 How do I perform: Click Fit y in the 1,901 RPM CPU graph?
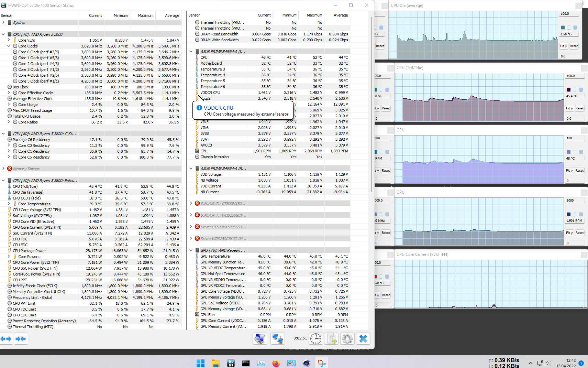point(569,233)
